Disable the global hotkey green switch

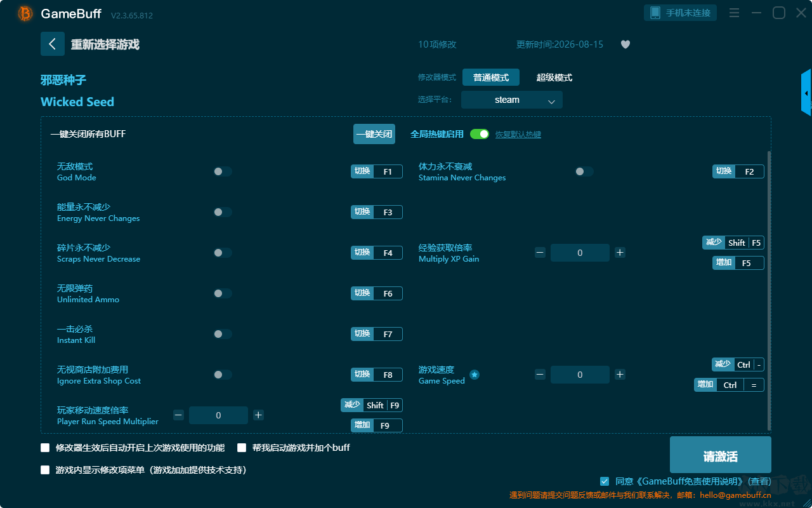pos(480,134)
